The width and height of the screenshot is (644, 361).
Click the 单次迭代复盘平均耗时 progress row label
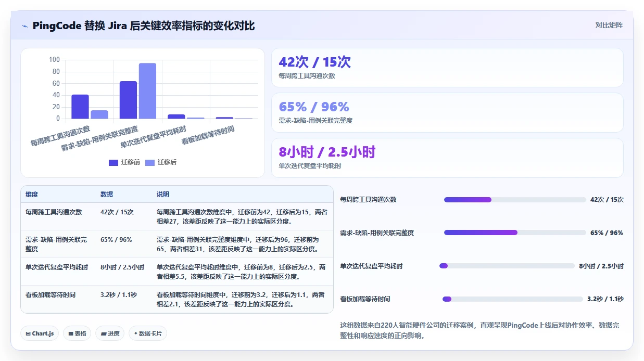click(371, 266)
